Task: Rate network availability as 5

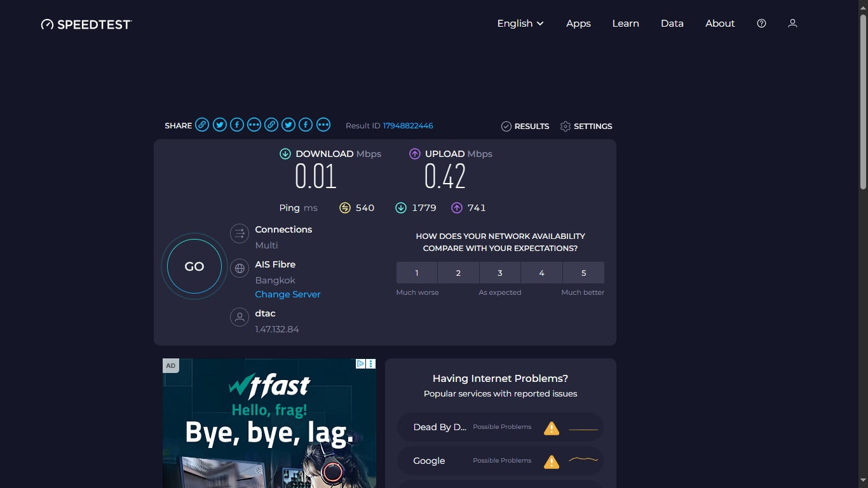Action: coord(584,273)
